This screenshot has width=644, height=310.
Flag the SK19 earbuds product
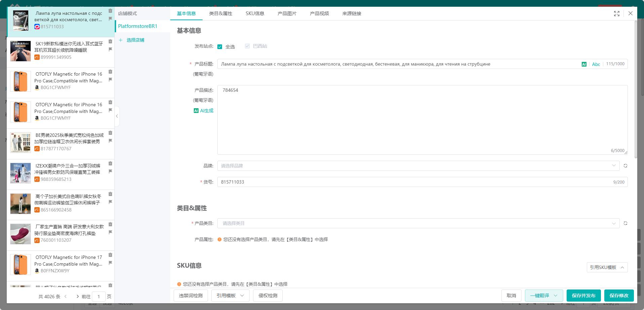pos(110,49)
